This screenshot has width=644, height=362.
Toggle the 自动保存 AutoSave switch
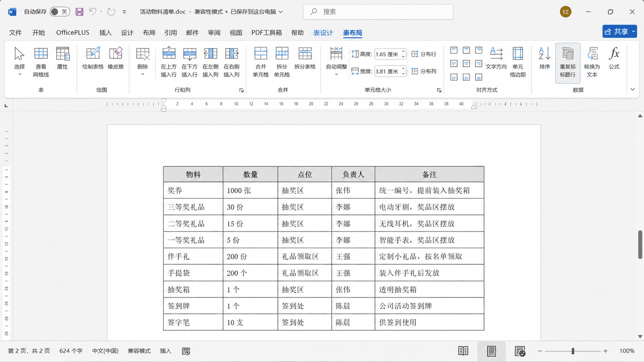pos(60,12)
